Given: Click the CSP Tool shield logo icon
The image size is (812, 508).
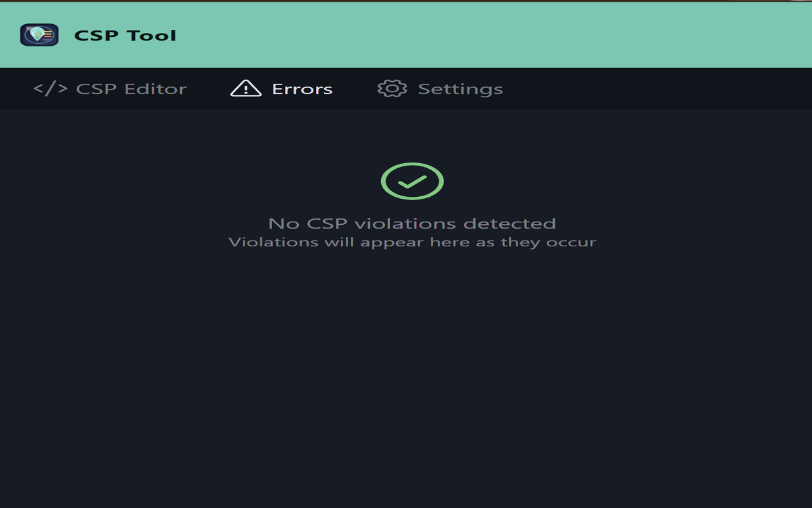Looking at the screenshot, I should (x=39, y=35).
